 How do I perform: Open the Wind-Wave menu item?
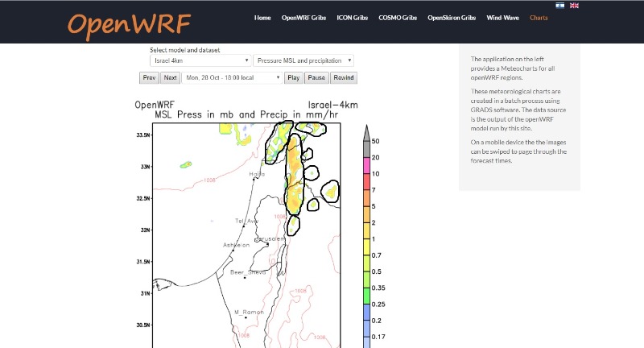click(x=502, y=18)
